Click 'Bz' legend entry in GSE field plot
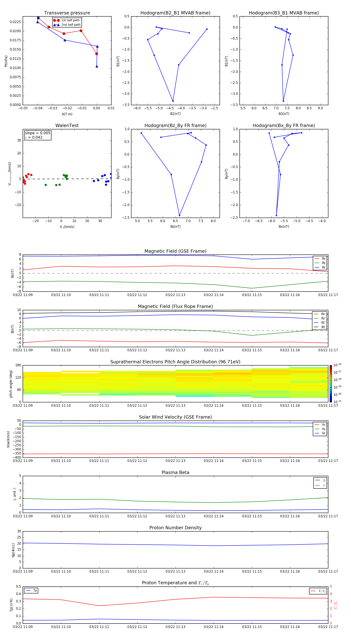 (x=320, y=268)
